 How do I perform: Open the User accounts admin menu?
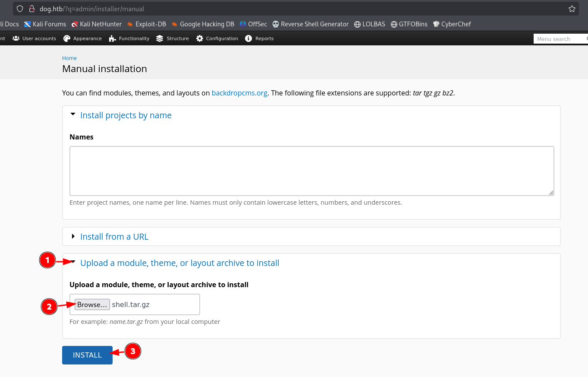[x=35, y=38]
